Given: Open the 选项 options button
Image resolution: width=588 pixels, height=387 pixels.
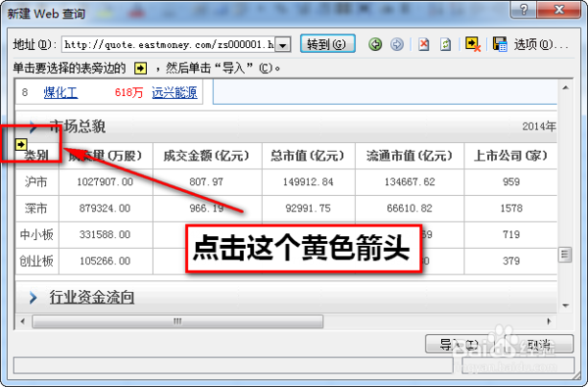Looking at the screenshot, I should pos(541,45).
